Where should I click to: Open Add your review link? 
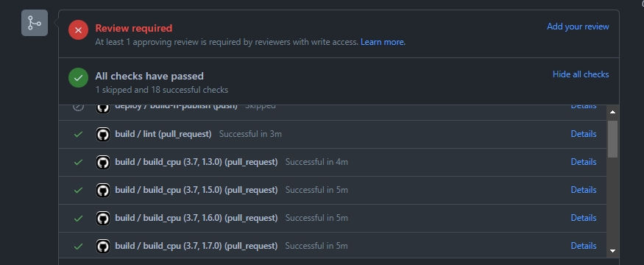click(x=578, y=26)
